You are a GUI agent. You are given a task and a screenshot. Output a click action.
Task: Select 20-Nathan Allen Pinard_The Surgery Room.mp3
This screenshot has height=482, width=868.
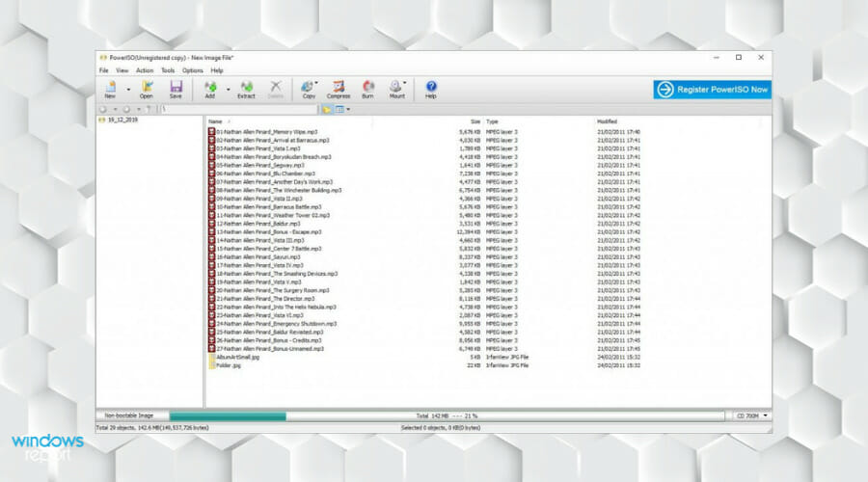pyautogui.click(x=272, y=290)
